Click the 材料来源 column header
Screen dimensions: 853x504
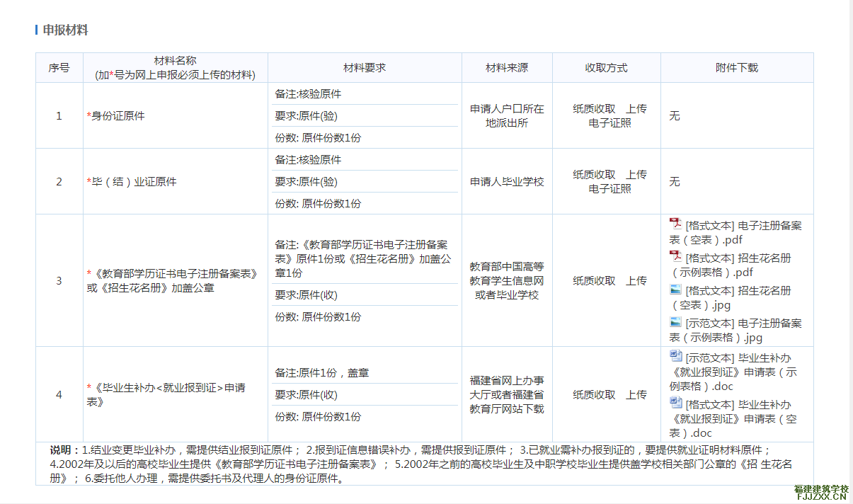pos(506,68)
